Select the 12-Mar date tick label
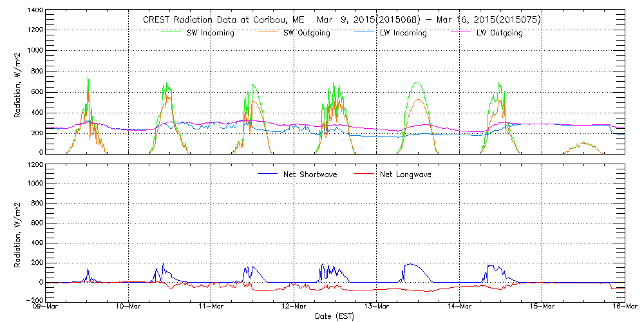The height and width of the screenshot is (322, 644). [294, 307]
